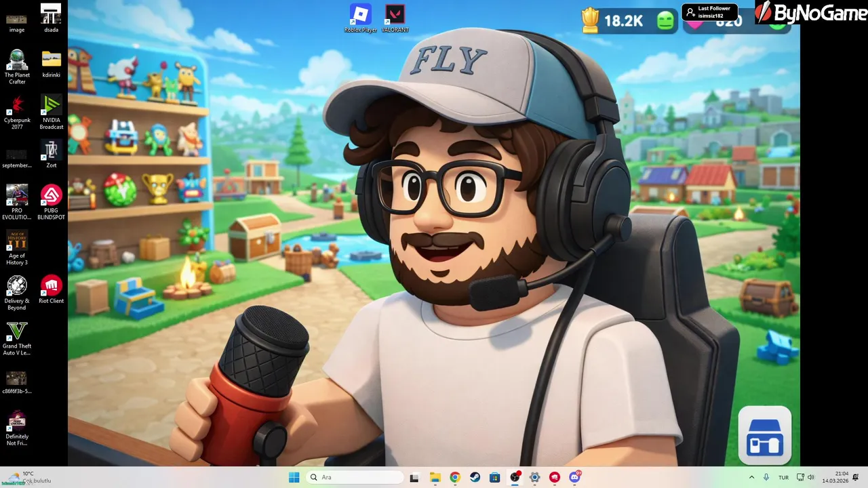Open the 'dsada' desktop file
The height and width of the screenshot is (488, 868).
(51, 19)
